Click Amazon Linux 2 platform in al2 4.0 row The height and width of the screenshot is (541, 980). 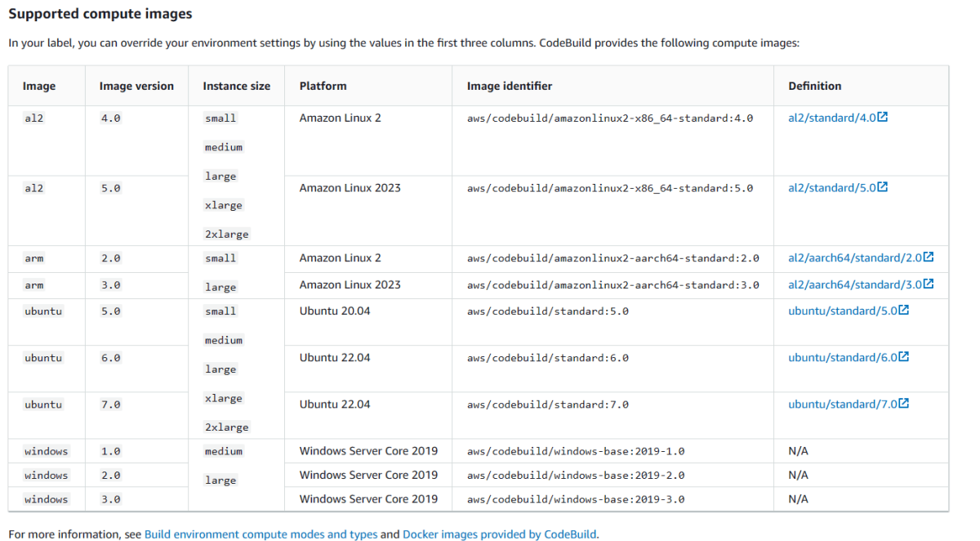click(341, 118)
